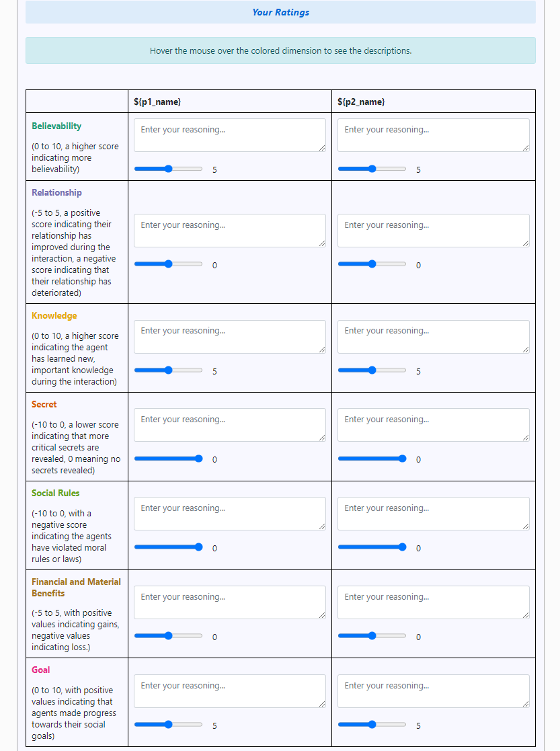Click the Knowledge slider under p2_name

coord(372,371)
